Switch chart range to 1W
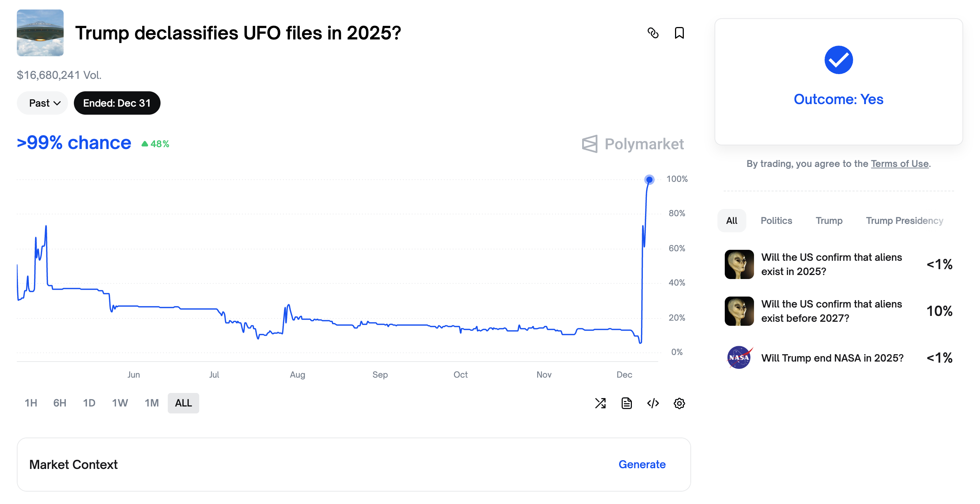The height and width of the screenshot is (504, 980). click(120, 403)
